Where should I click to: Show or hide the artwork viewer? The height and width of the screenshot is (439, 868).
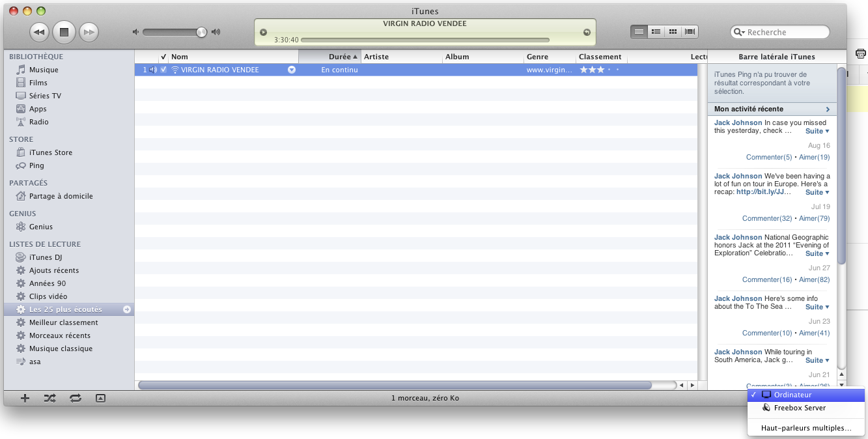[x=100, y=398]
